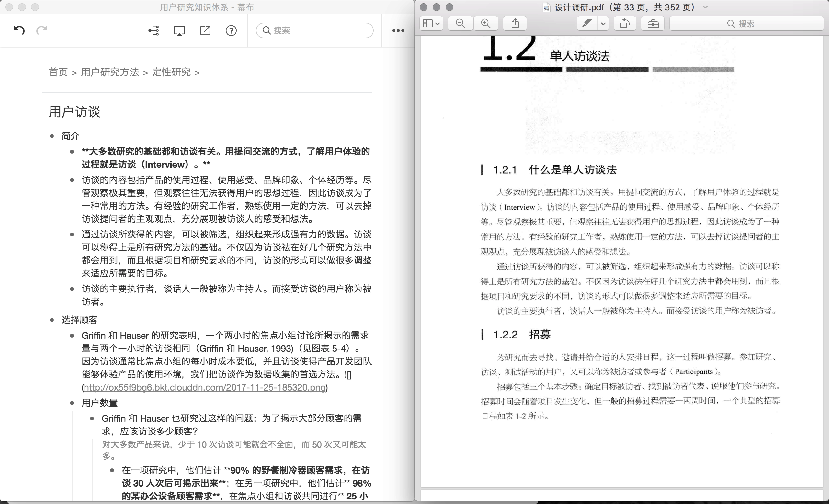The width and height of the screenshot is (829, 504).
Task: Rotate the PDF page icon
Action: click(624, 23)
